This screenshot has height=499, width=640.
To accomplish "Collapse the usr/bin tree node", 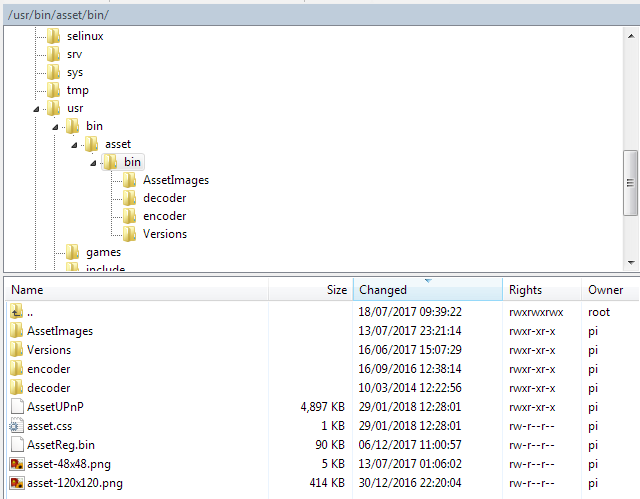I will 56,126.
